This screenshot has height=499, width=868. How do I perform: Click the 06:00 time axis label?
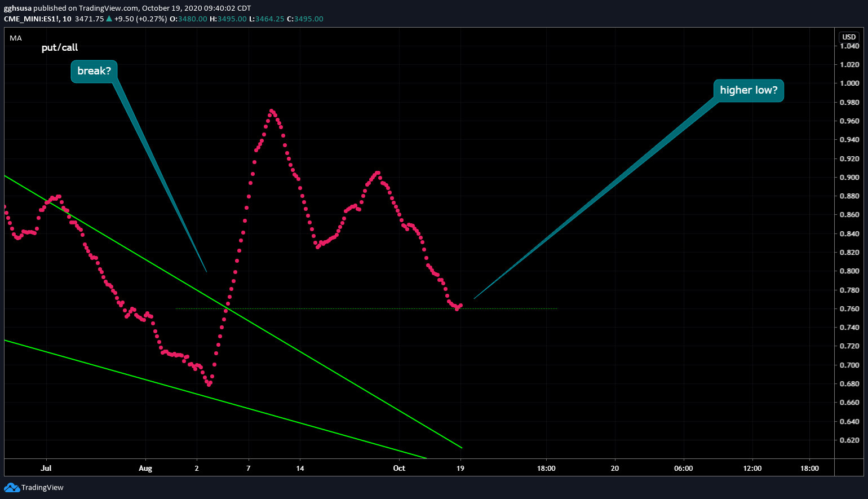pos(684,468)
